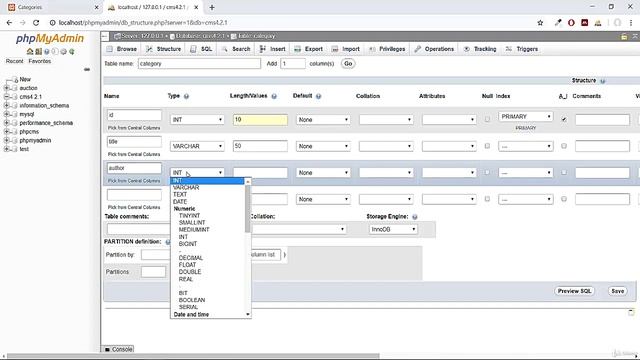This screenshot has height=360, width=640.
Task: Click Pick from Central Columns under title
Action: tap(134, 154)
